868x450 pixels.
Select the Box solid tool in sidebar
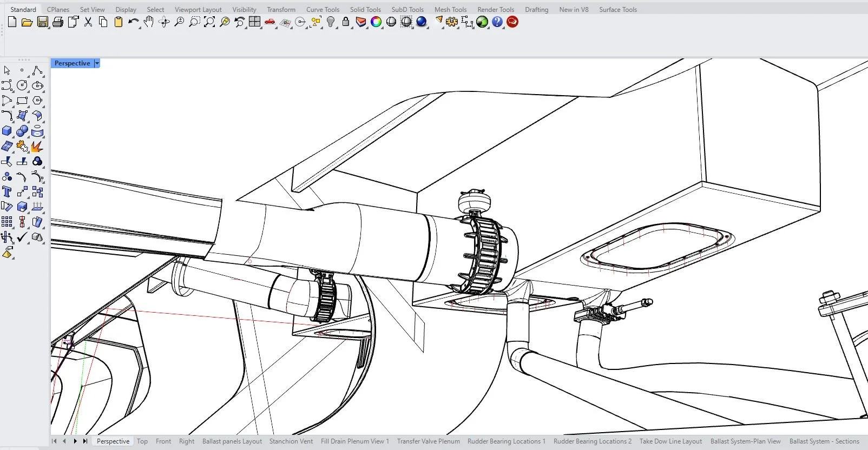coord(7,131)
